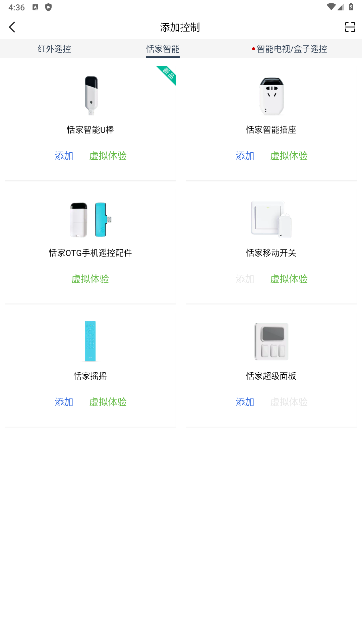Tap the 恬家智能插座 socket image
This screenshot has height=644, width=362.
(271, 96)
